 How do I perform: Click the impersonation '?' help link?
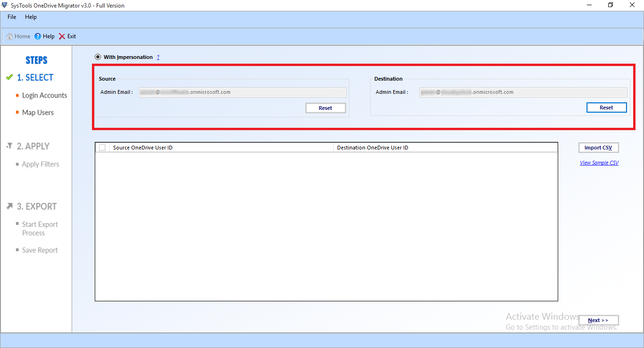(x=158, y=58)
